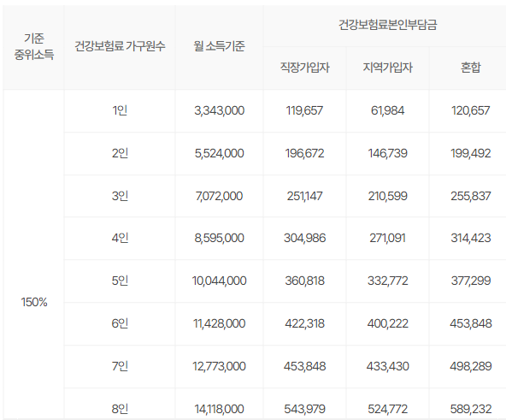This screenshot has width=506, height=420.
Task: Click the 직장가입자 subheader
Action: pyautogui.click(x=304, y=68)
